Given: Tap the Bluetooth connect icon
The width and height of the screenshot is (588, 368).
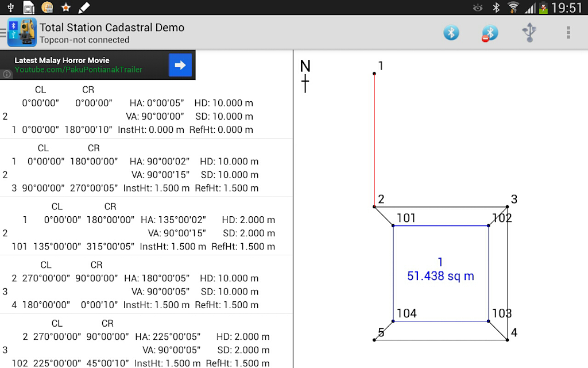Looking at the screenshot, I should (451, 33).
